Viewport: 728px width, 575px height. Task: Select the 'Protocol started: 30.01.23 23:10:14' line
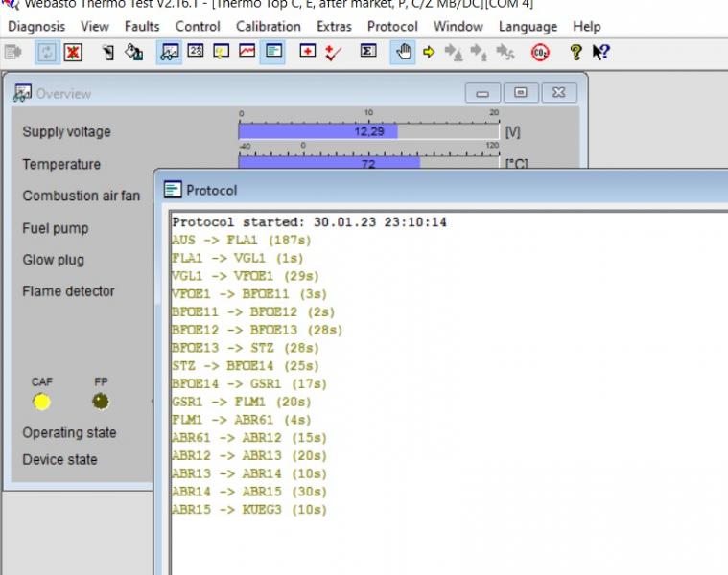pyautogui.click(x=309, y=222)
